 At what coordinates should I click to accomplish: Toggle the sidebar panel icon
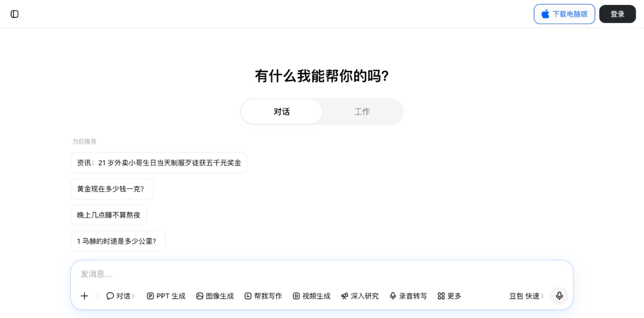pos(14,14)
